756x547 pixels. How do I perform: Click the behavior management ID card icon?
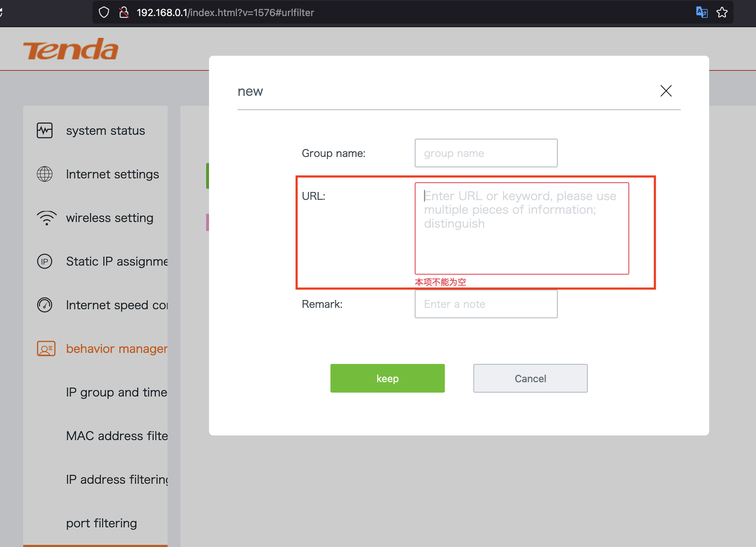(x=46, y=348)
